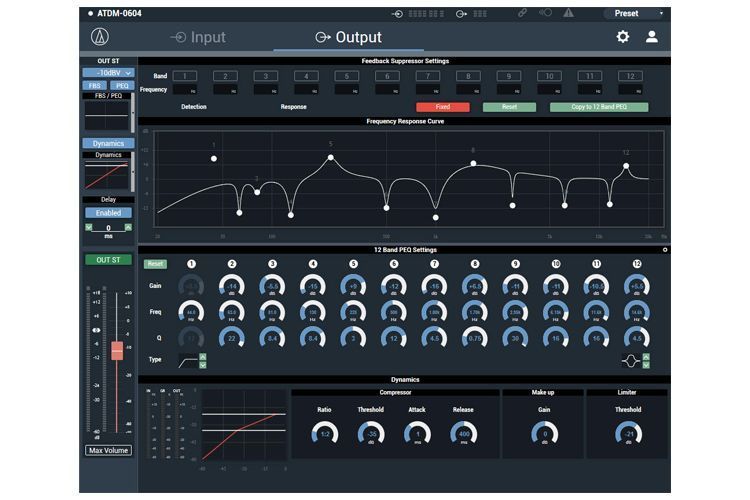The image size is (750, 500).
Task: Open the settings gear icon
Action: coord(622,37)
